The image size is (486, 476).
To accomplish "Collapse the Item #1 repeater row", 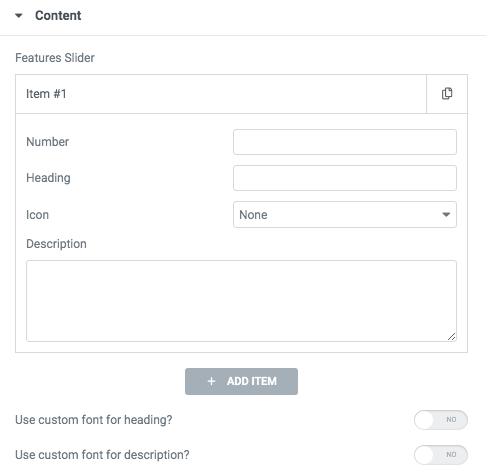I will (221, 94).
